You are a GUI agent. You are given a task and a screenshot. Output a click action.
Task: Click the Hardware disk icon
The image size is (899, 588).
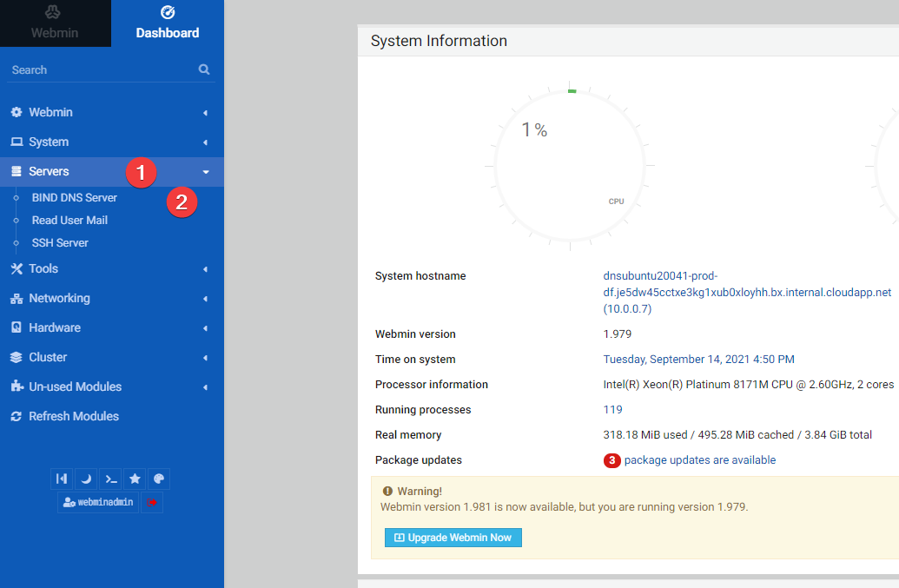(17, 327)
